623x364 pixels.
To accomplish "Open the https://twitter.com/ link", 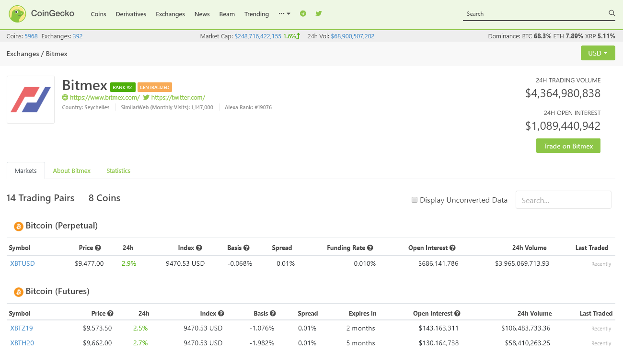I will [178, 97].
